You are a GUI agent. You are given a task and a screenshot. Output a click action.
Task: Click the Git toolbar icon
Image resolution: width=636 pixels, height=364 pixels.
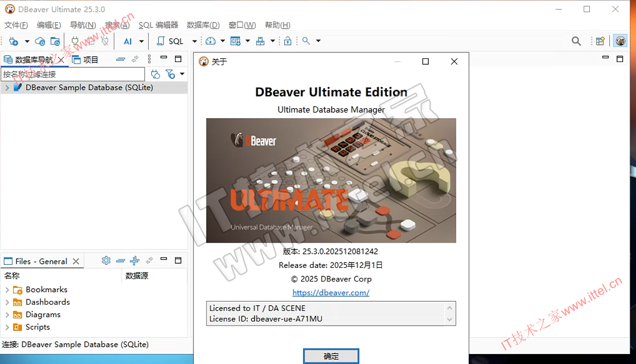pyautogui.click(x=235, y=41)
